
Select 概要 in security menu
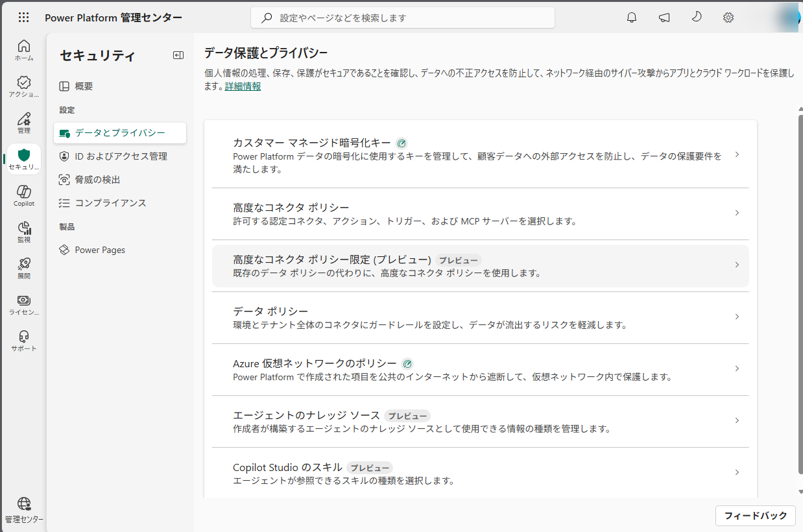[x=120, y=86]
